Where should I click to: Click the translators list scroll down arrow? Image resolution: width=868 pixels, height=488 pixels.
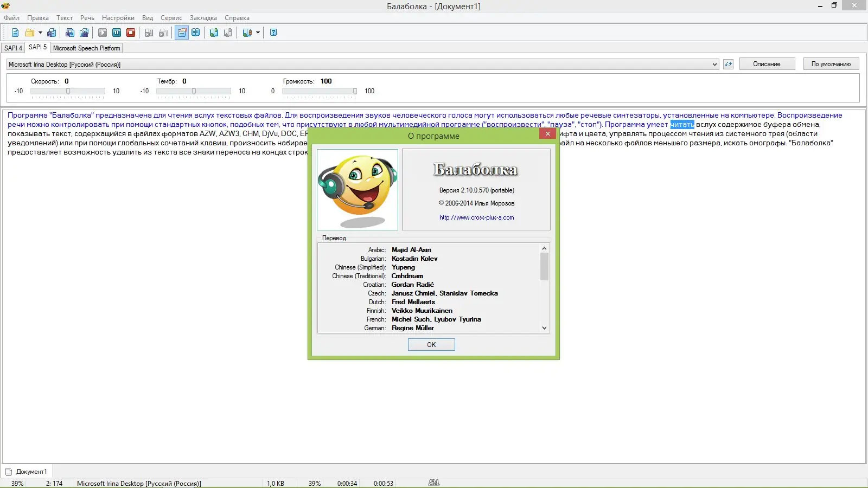(544, 328)
